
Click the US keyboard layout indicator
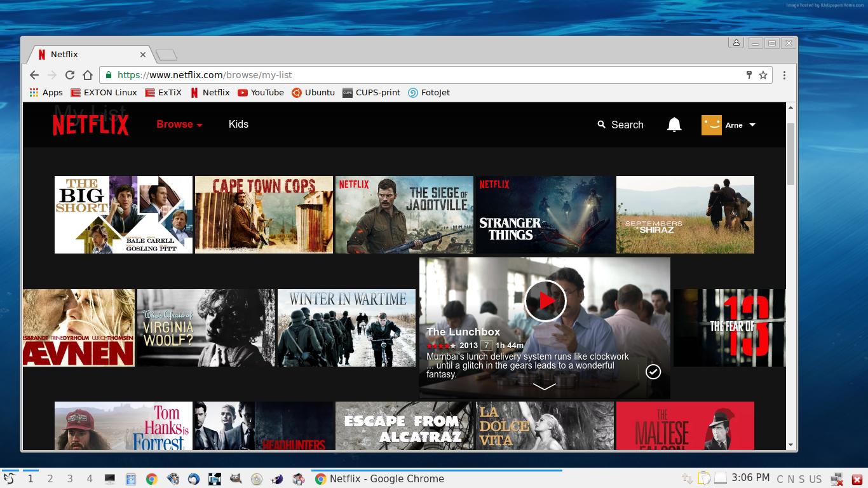pyautogui.click(x=815, y=479)
